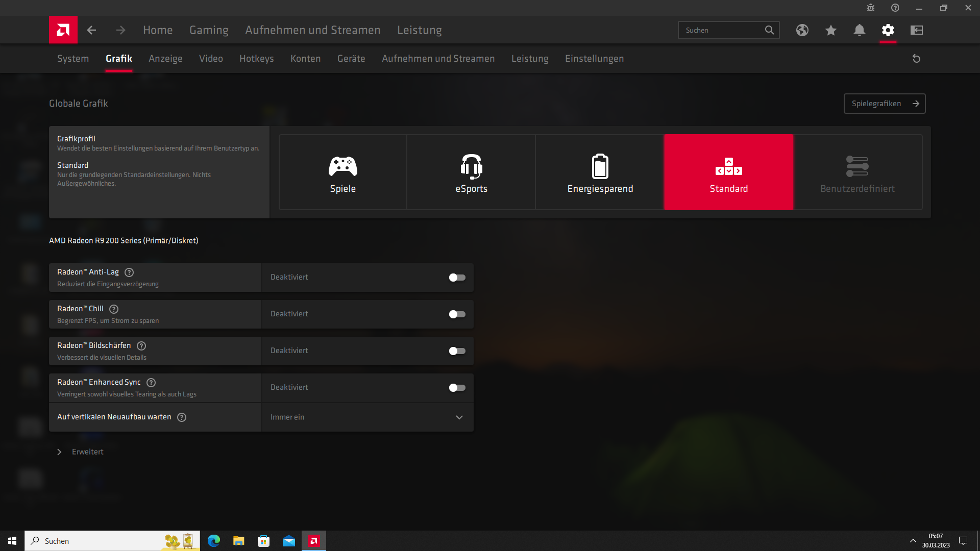This screenshot has height=551, width=980.
Task: Open notifications bell icon
Action: coord(860,30)
